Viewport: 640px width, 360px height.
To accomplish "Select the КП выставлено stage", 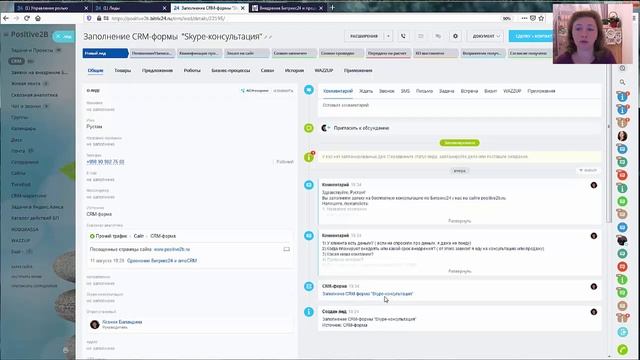I will click(x=435, y=53).
